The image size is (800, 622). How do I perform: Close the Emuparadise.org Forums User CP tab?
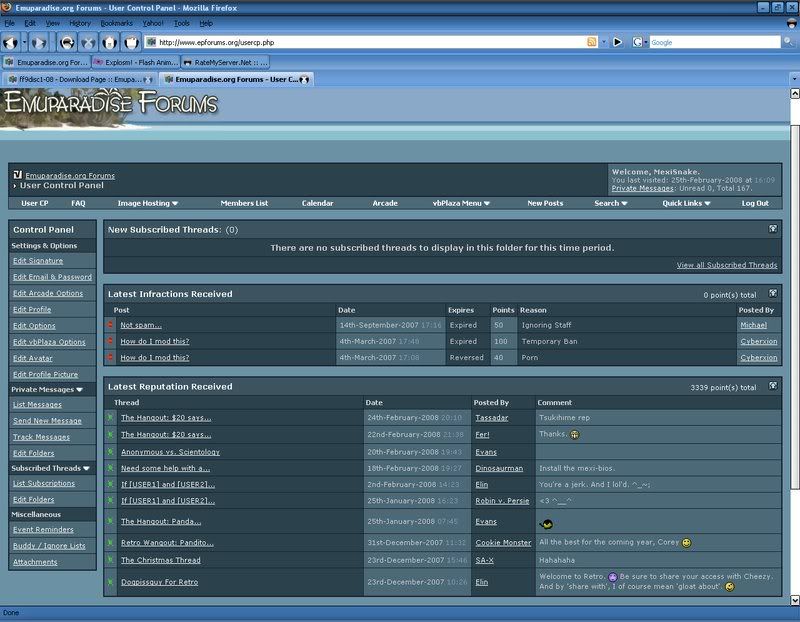tap(304, 80)
